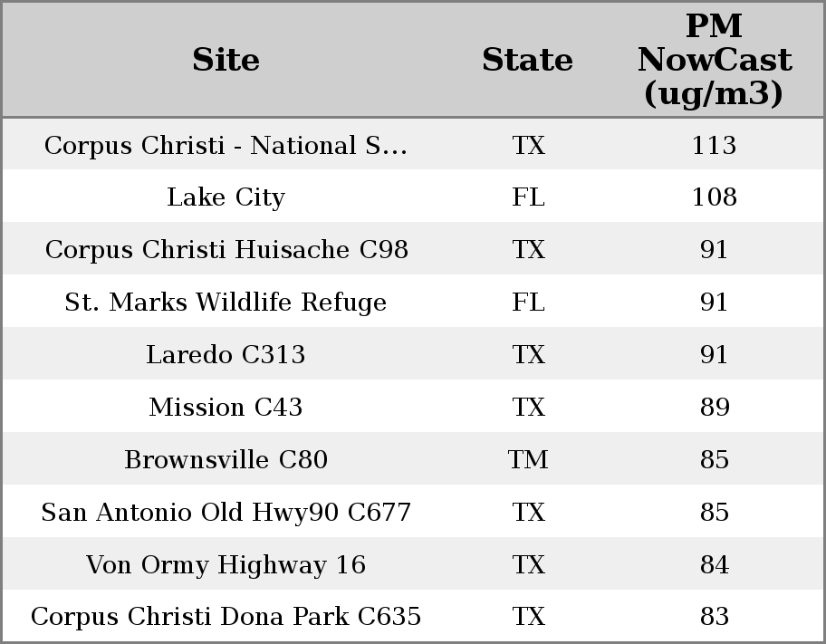The image size is (826, 644).
Task: Click the Laredo C313 site name
Action: 226,354
